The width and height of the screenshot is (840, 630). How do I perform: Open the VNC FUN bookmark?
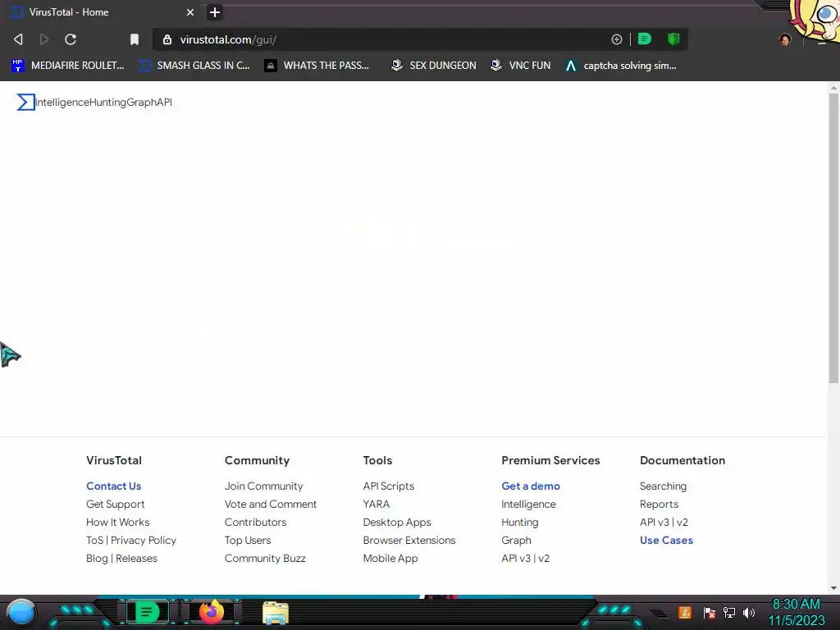(x=521, y=66)
